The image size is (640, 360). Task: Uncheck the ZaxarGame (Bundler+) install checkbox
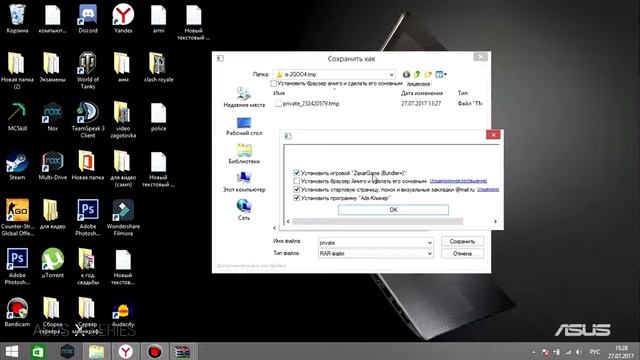[x=297, y=173]
